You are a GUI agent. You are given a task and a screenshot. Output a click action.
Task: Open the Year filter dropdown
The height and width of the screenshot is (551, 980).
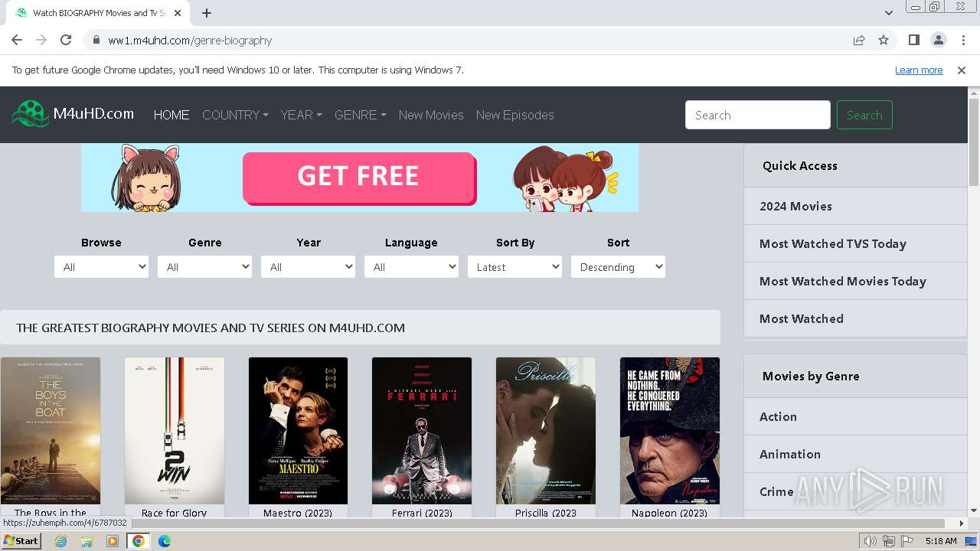click(308, 267)
